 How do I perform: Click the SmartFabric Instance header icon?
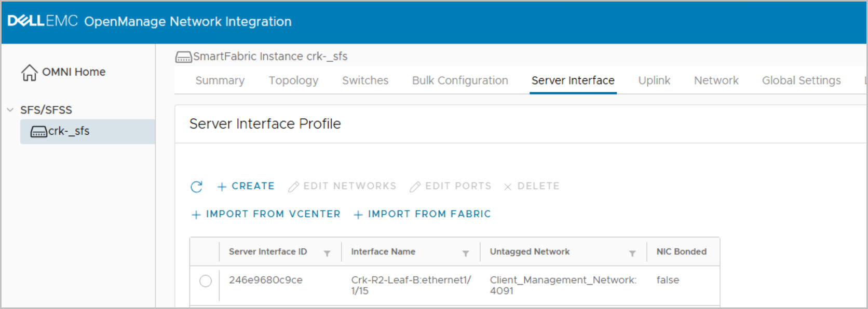183,57
